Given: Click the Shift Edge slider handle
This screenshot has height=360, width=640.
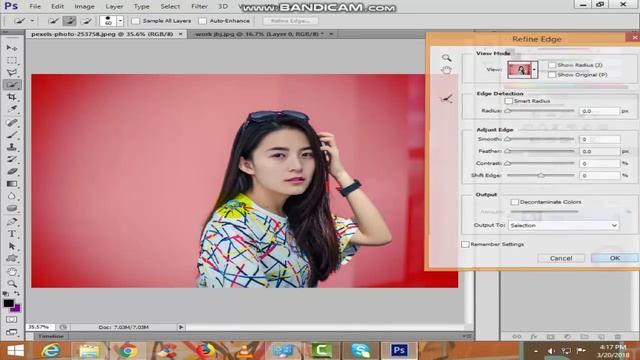Looking at the screenshot, I should click(x=541, y=175).
